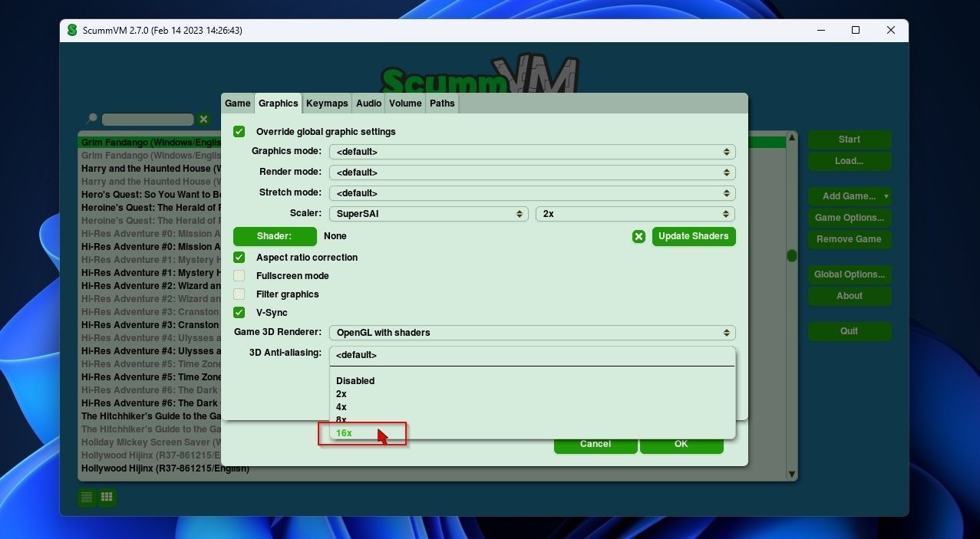Switch the launcher to grid view
The width and height of the screenshot is (980, 539).
coord(107,497)
